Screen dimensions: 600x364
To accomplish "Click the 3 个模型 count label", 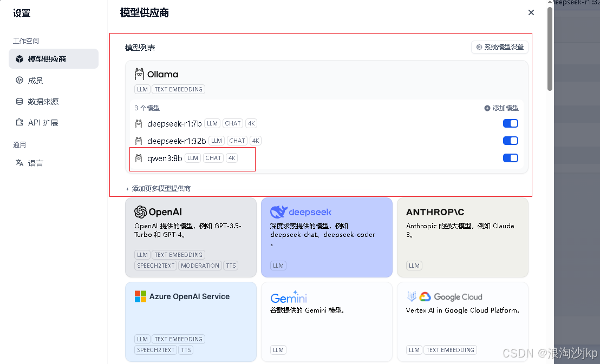I will pyautogui.click(x=147, y=108).
